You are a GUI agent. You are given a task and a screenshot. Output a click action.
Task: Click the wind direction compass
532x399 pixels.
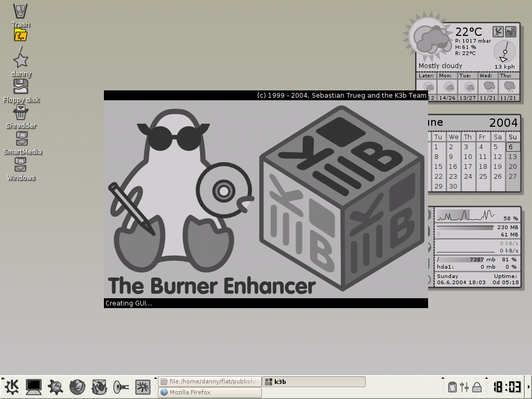click(x=504, y=51)
